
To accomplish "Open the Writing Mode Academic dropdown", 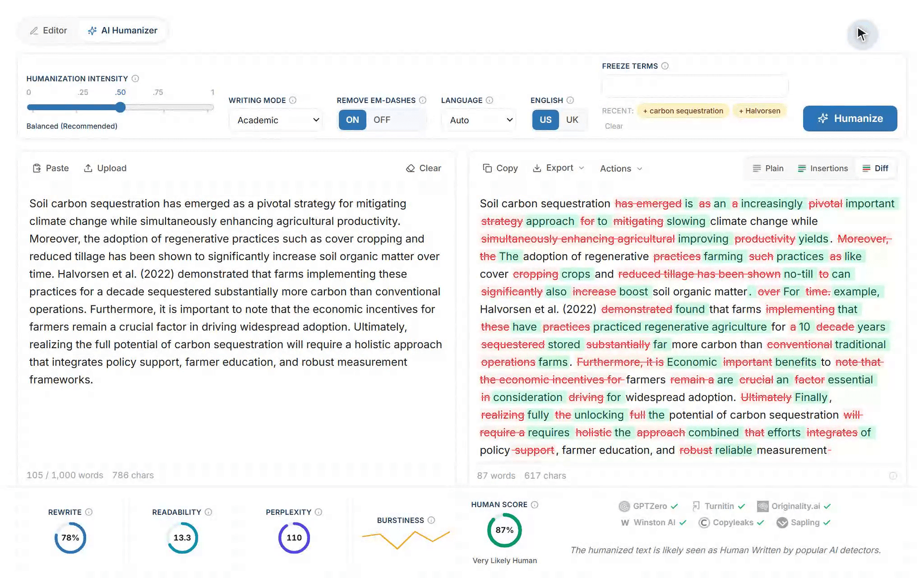I will [276, 120].
